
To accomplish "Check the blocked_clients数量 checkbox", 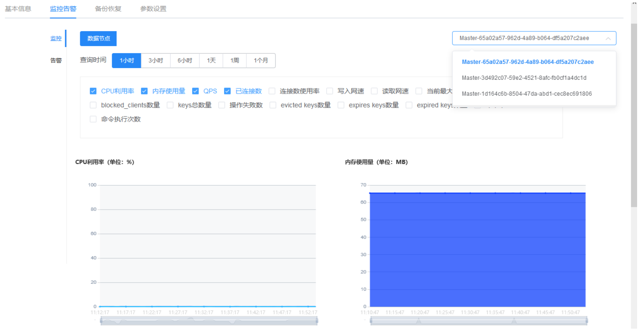I will coord(93,105).
